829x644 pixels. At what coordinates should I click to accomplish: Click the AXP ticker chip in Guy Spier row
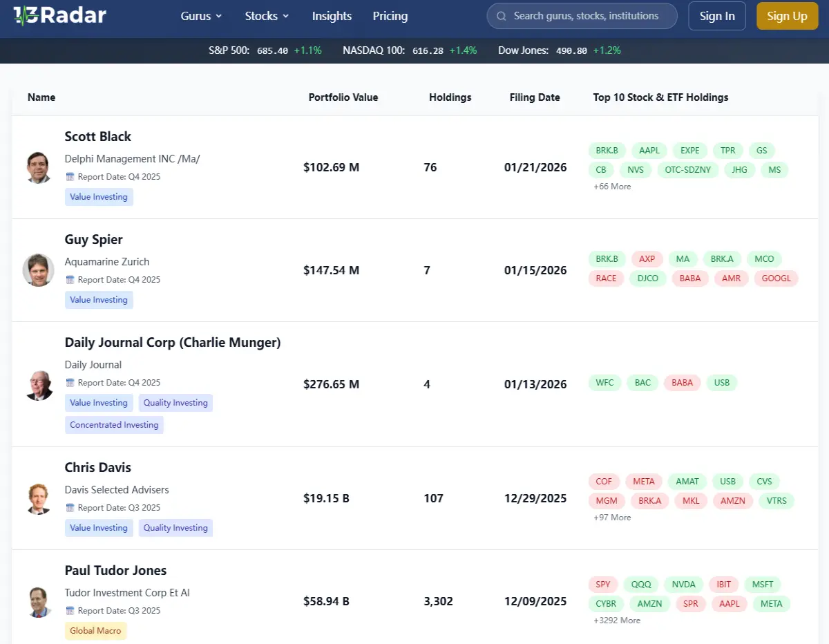[647, 259]
